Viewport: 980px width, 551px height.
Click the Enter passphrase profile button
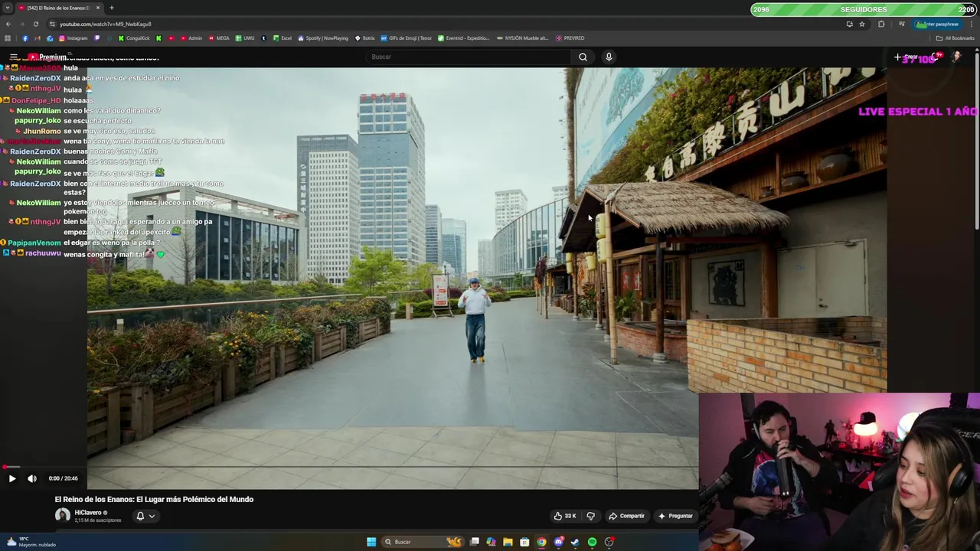938,24
